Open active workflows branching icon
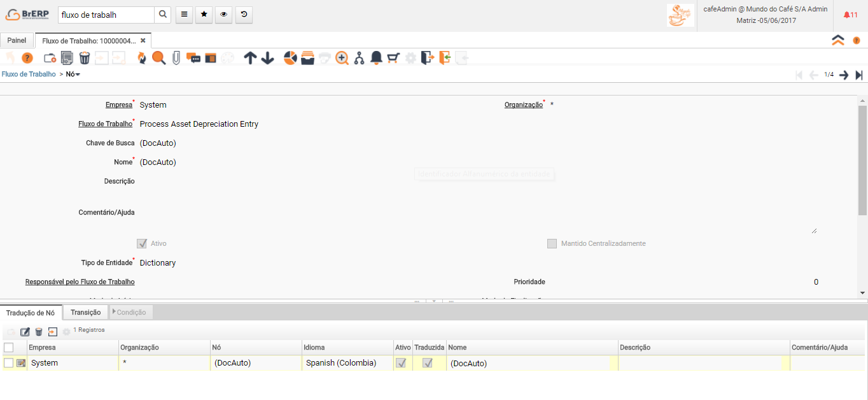This screenshot has width=868, height=400. tap(360, 58)
